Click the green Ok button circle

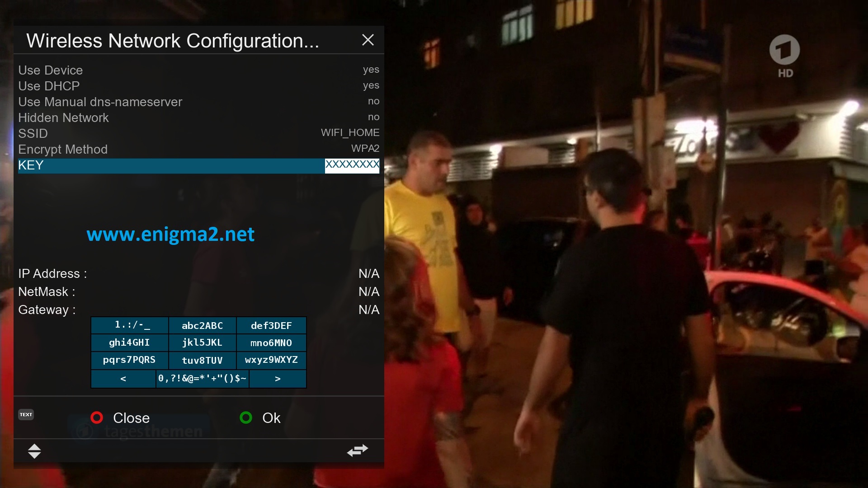click(246, 418)
